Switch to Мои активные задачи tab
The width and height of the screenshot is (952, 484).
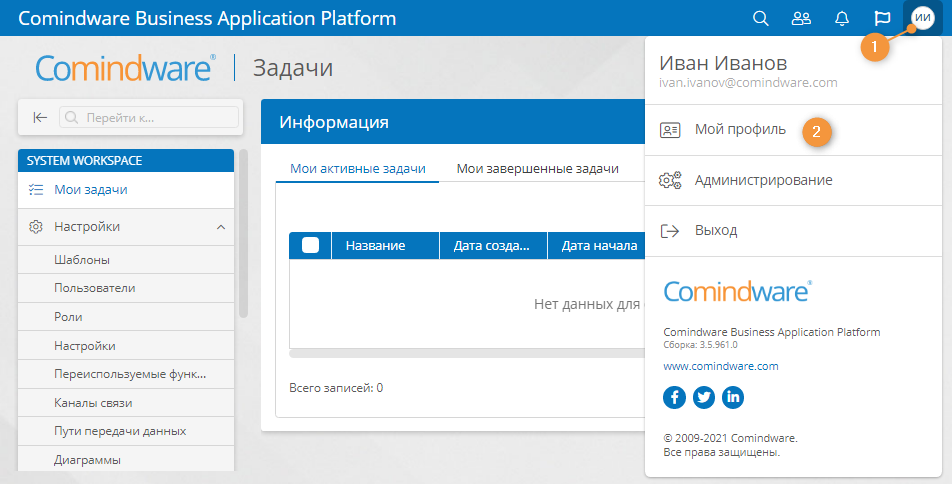358,169
